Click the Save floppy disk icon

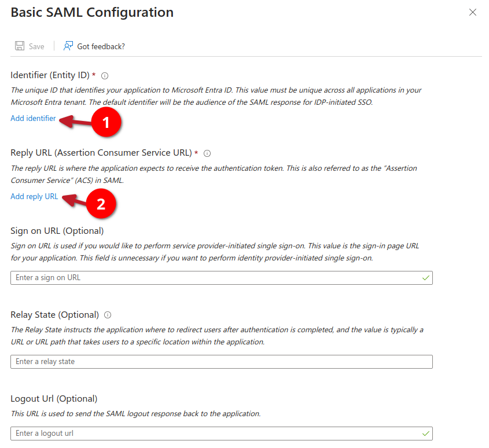pos(20,46)
